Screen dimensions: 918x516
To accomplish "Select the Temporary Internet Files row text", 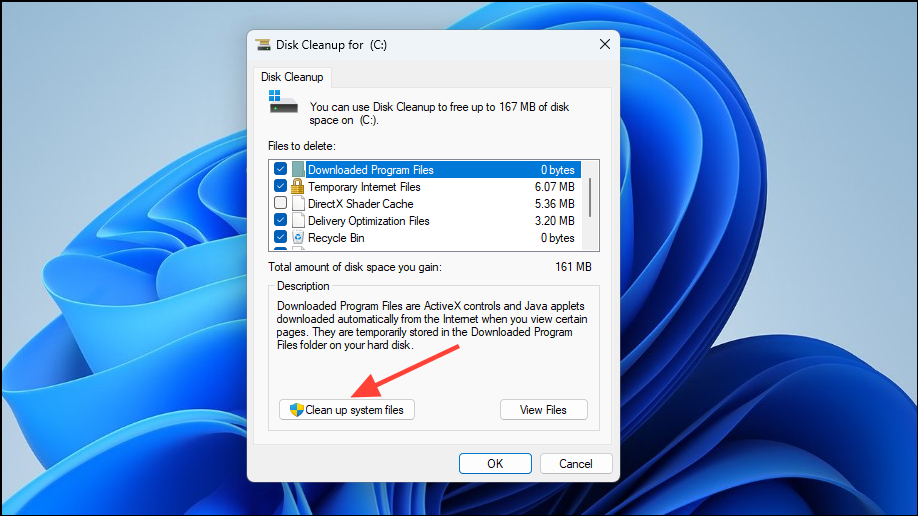I will (364, 187).
